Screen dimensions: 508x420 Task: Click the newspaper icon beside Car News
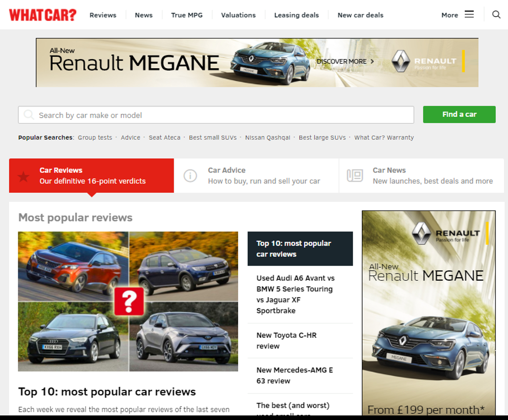tap(355, 176)
